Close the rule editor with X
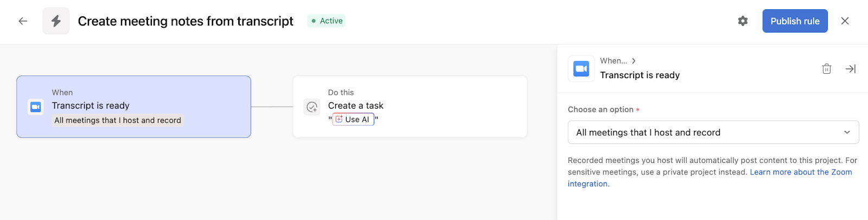The width and height of the screenshot is (868, 220). 845,21
